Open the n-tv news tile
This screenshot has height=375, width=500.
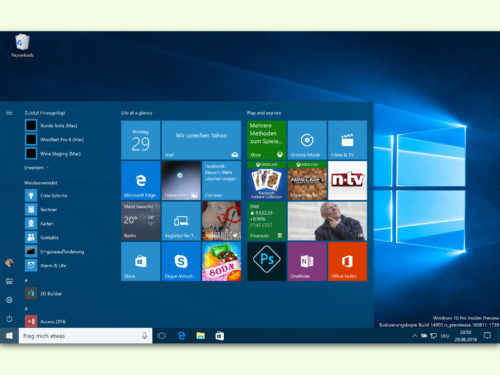click(347, 180)
